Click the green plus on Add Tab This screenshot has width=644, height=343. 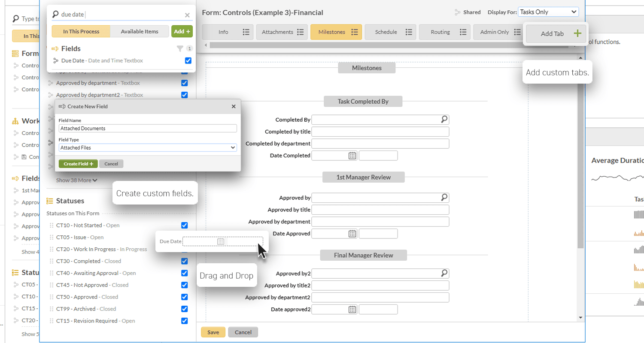click(x=577, y=33)
